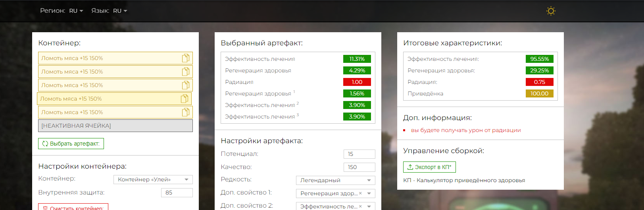The height and width of the screenshot is (210, 644).
Task: Open the Язык RU dropdown
Action: 120,11
